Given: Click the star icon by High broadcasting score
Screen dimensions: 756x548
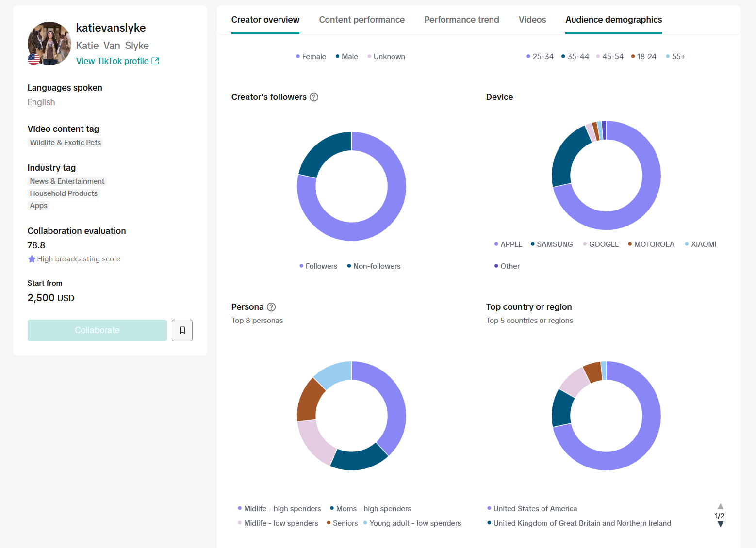Looking at the screenshot, I should [x=32, y=259].
